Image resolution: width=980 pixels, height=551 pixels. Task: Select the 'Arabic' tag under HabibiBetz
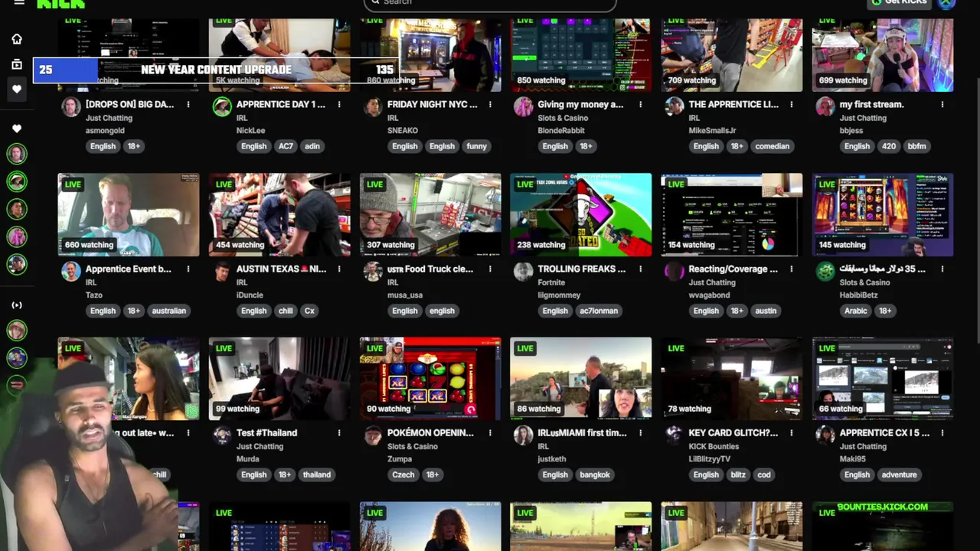click(856, 311)
